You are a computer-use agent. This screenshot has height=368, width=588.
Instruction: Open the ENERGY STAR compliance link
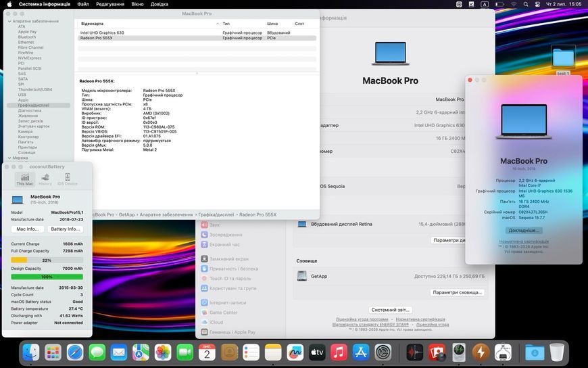point(370,325)
